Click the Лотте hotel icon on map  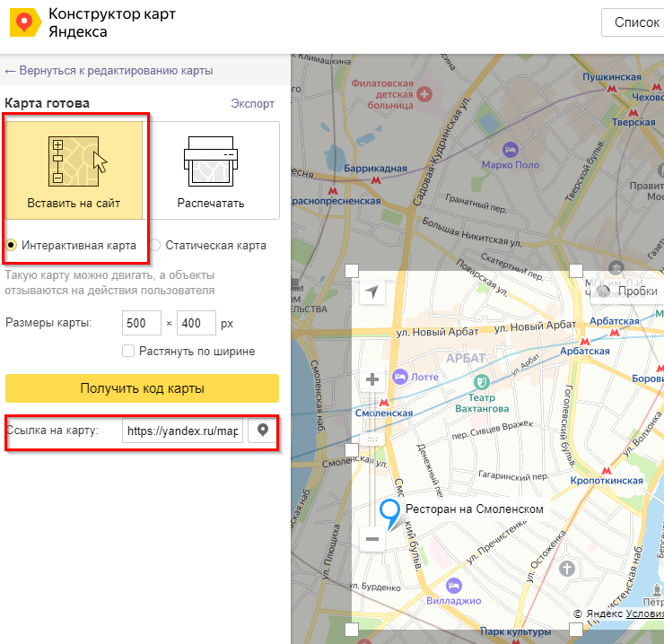400,377
